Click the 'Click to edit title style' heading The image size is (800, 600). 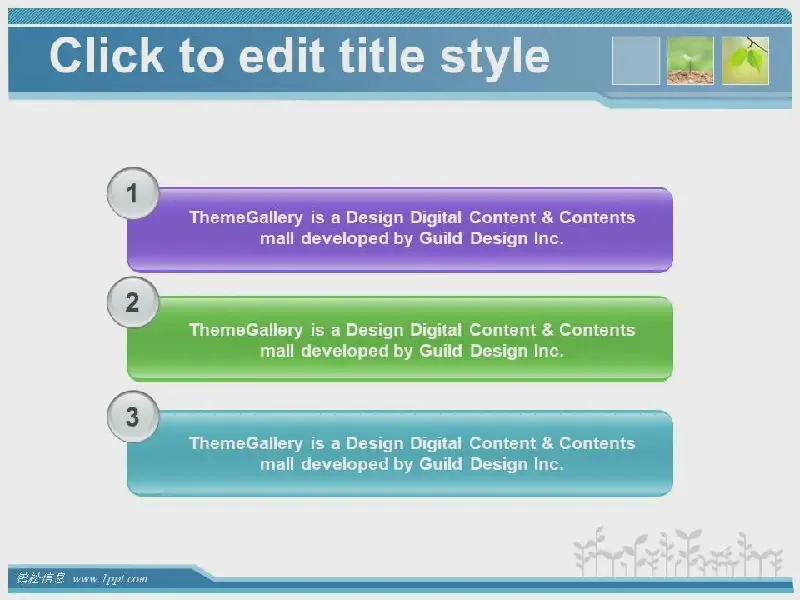299,56
